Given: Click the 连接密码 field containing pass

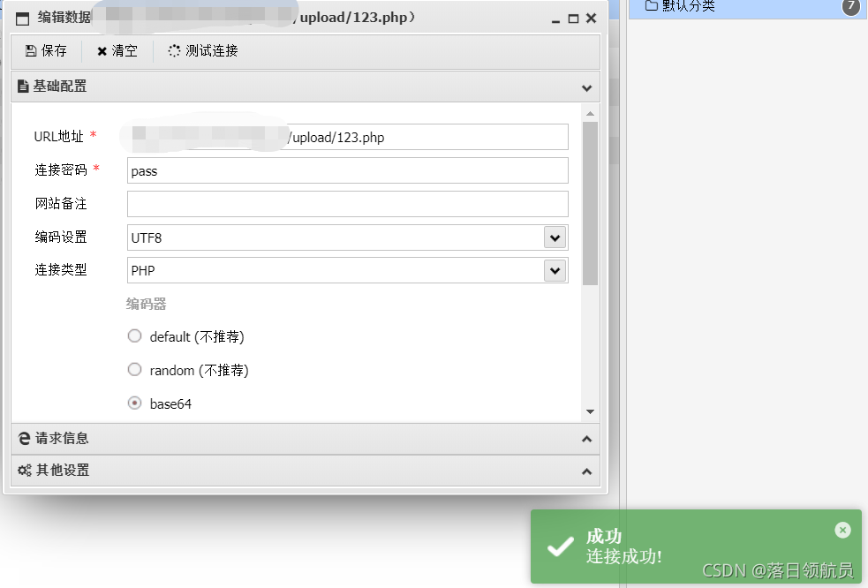Looking at the screenshot, I should coord(348,170).
